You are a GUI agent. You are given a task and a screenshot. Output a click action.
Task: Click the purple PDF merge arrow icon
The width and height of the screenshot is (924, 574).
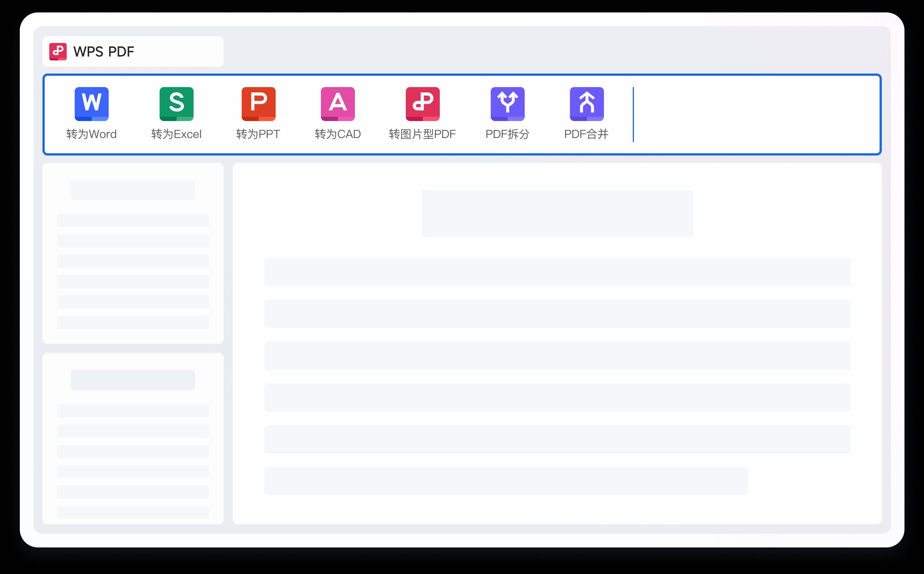[x=587, y=104]
